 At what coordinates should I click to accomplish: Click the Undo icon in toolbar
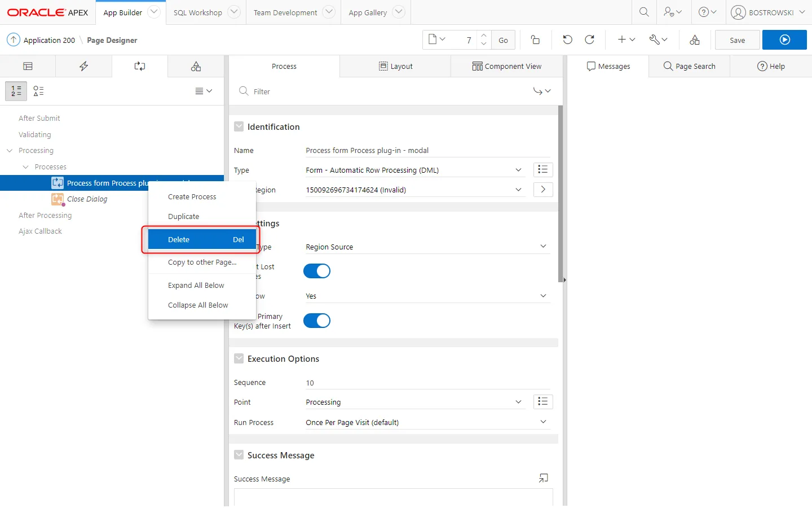point(567,40)
